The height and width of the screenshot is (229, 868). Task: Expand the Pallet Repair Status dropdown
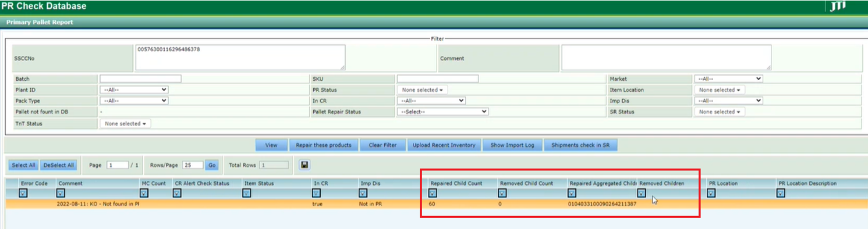click(442, 112)
